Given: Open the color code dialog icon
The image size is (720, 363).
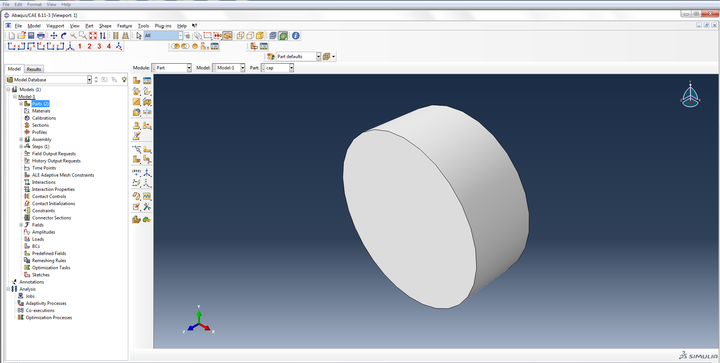Looking at the screenshot, I should tap(270, 56).
